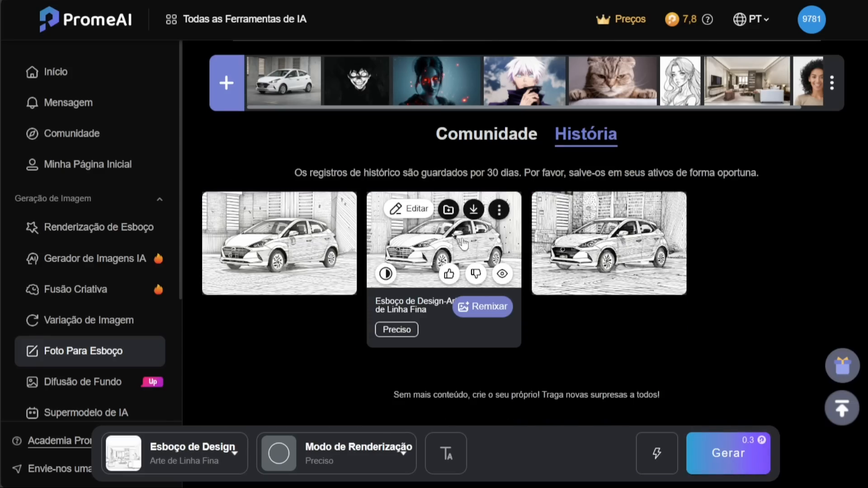Select the living room interior thumbnail
Screen dimensions: 868x488
(x=747, y=81)
